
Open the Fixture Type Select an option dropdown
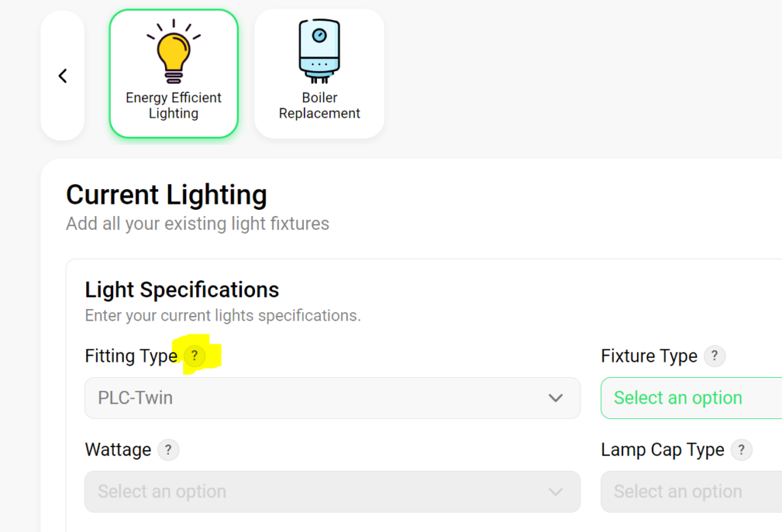[x=691, y=398]
